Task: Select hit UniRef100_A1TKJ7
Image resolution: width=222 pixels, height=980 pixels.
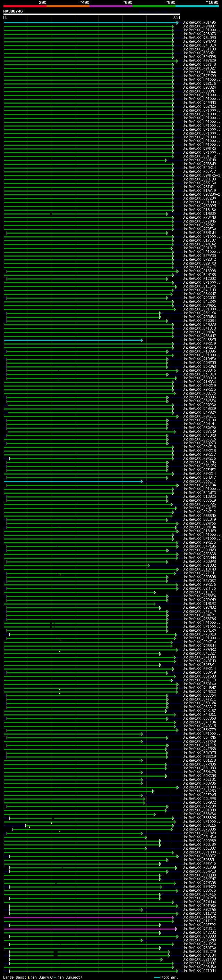Action: click(x=199, y=921)
